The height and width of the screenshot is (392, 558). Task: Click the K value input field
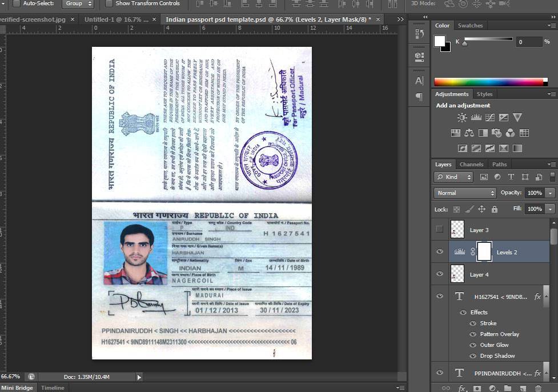(529, 42)
